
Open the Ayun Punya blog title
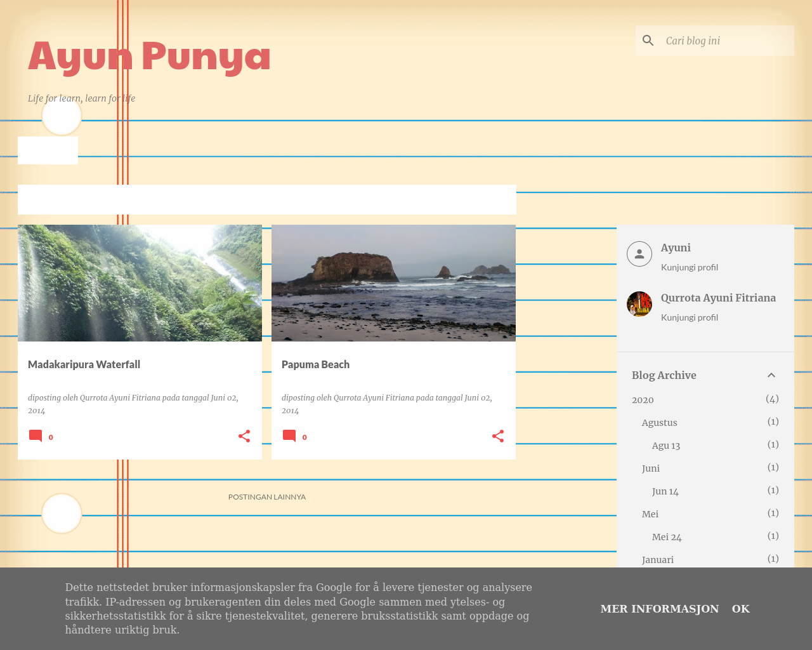(149, 56)
